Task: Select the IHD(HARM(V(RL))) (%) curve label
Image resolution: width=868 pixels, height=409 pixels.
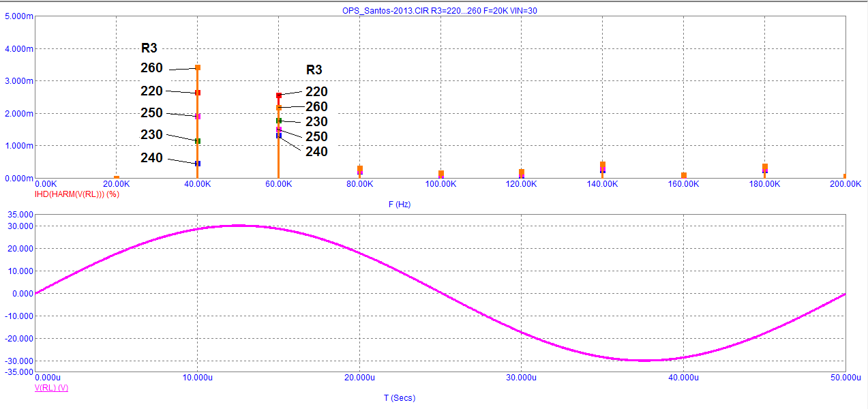Action: point(77,194)
